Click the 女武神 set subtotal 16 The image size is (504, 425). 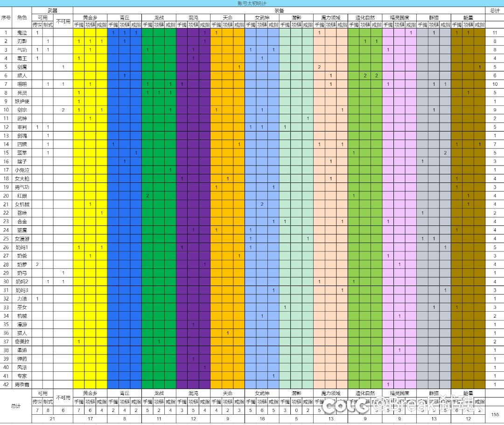[x=262, y=418]
